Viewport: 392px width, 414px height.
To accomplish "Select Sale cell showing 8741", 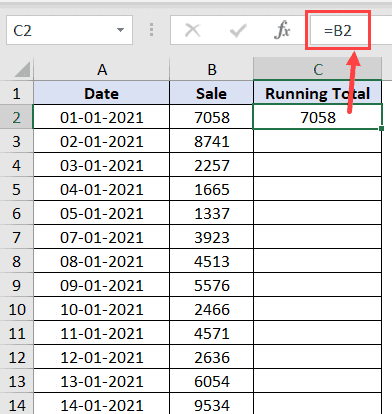I will pyautogui.click(x=211, y=141).
